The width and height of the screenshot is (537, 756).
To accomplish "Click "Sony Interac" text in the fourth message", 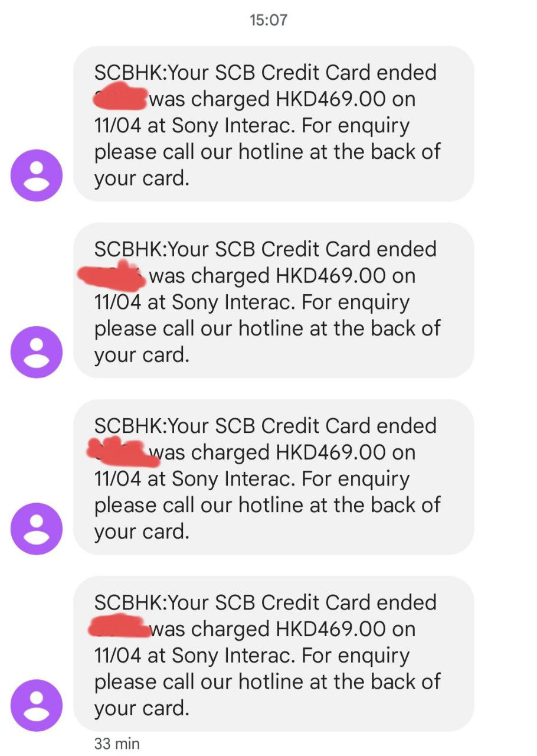I will pos(233,657).
